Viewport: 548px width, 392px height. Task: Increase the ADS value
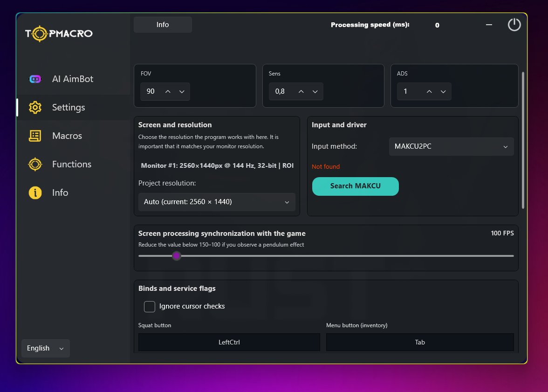tap(429, 92)
